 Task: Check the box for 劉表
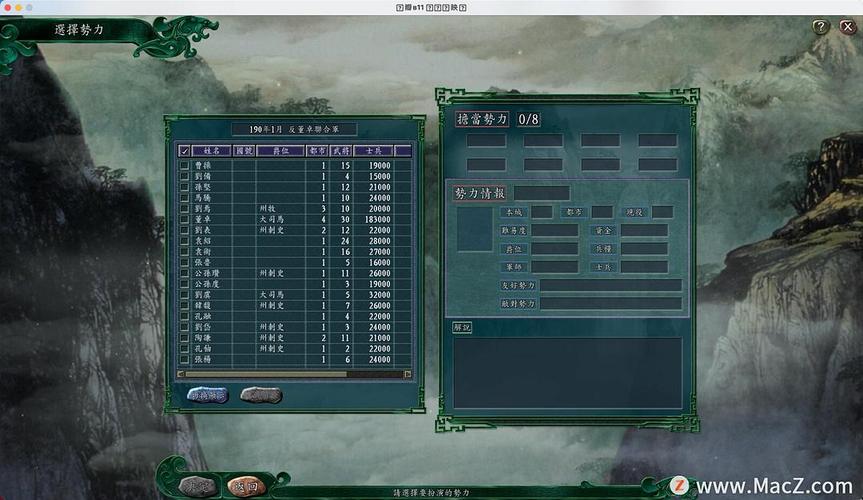click(x=184, y=230)
